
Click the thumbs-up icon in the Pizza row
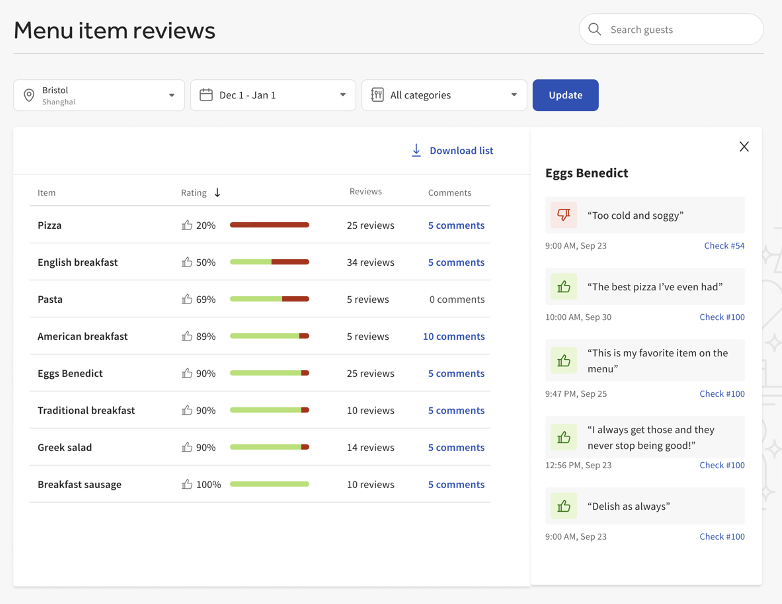point(187,226)
